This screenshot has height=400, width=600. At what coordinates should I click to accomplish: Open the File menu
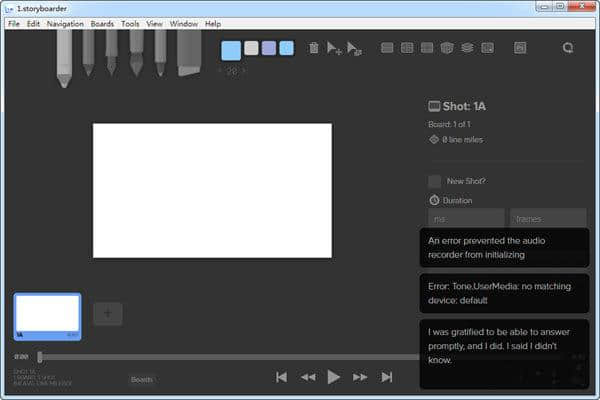tap(14, 23)
